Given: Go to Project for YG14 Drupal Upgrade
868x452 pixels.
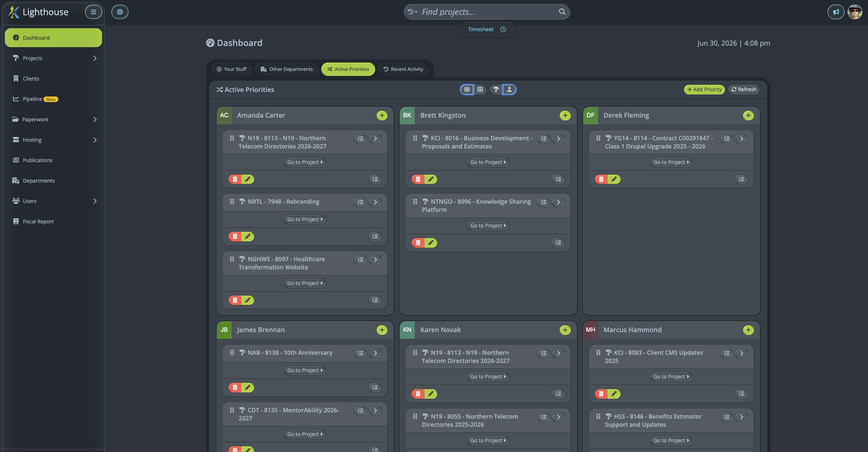Looking at the screenshot, I should 671,162.
